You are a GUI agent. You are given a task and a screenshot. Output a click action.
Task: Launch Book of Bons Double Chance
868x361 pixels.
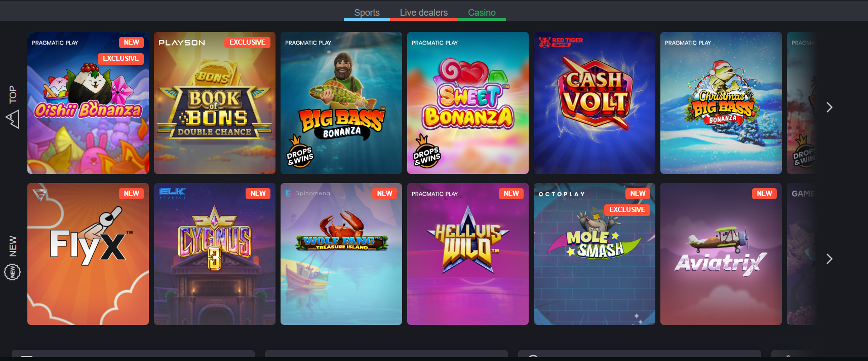(215, 103)
